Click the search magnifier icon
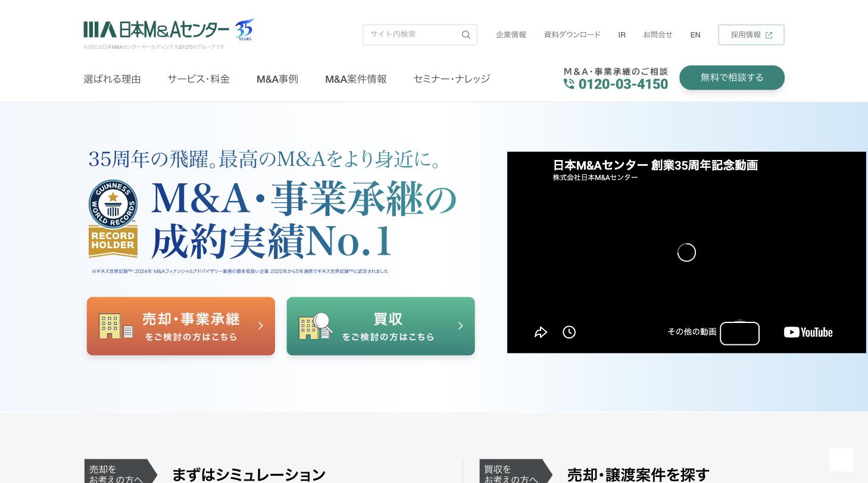The height and width of the screenshot is (483, 868). coord(466,34)
